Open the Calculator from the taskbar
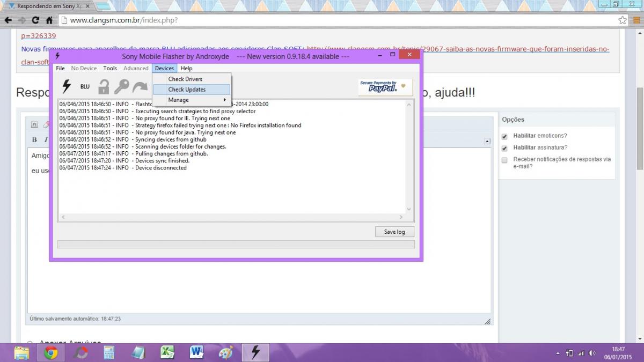 pyautogui.click(x=109, y=352)
